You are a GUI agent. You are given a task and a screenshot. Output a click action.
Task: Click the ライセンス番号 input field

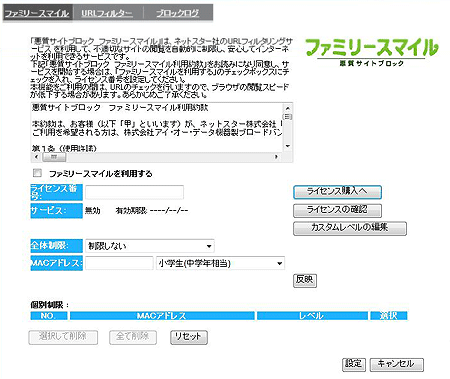(134, 192)
